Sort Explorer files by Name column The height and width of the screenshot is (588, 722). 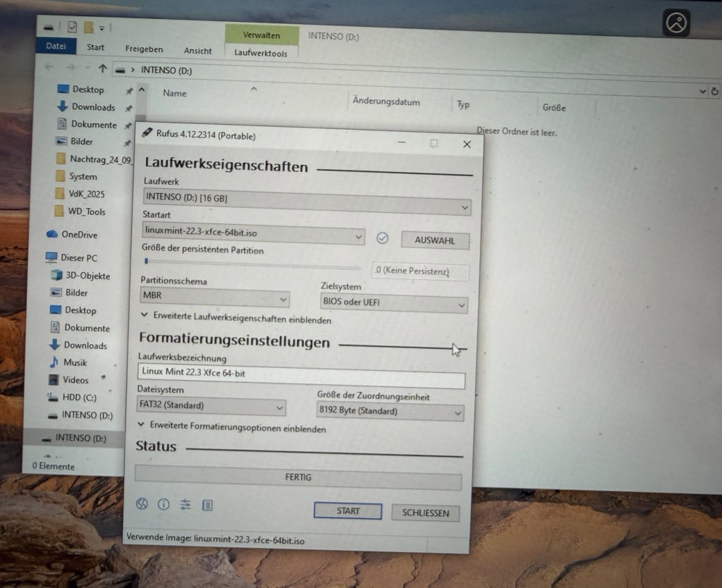[x=175, y=93]
